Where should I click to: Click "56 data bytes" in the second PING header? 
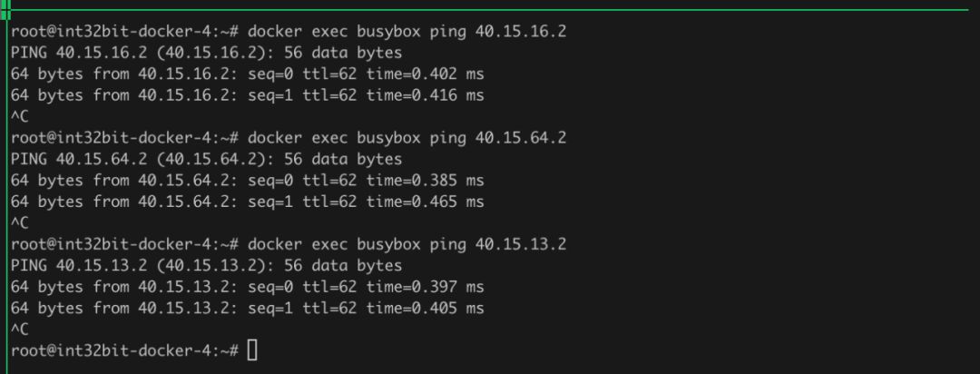click(x=342, y=159)
